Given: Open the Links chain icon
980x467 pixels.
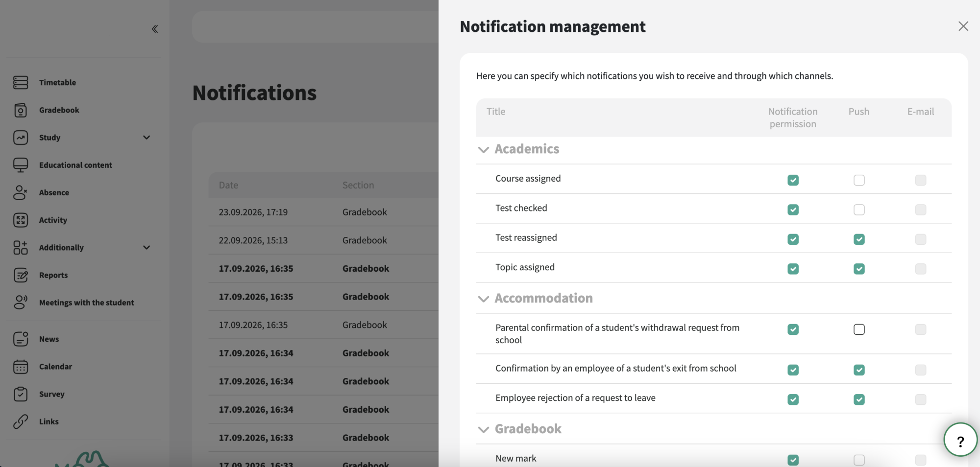Looking at the screenshot, I should 21,421.
